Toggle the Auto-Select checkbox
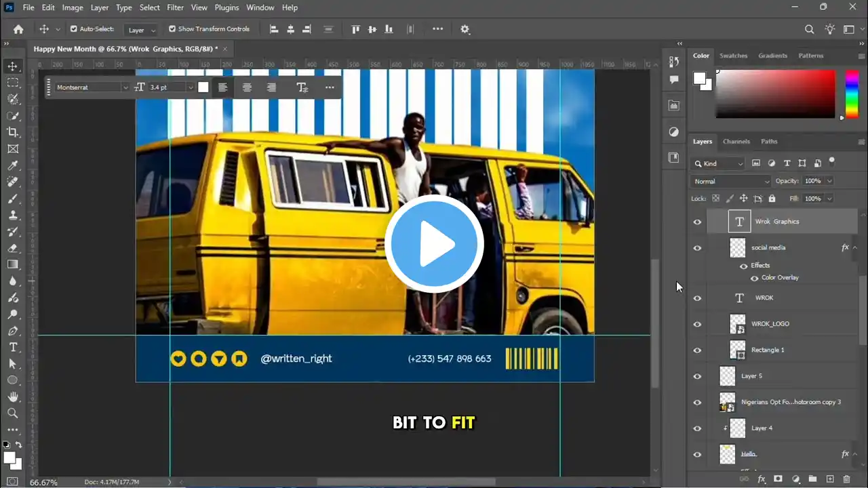868x488 pixels. pos(74,29)
